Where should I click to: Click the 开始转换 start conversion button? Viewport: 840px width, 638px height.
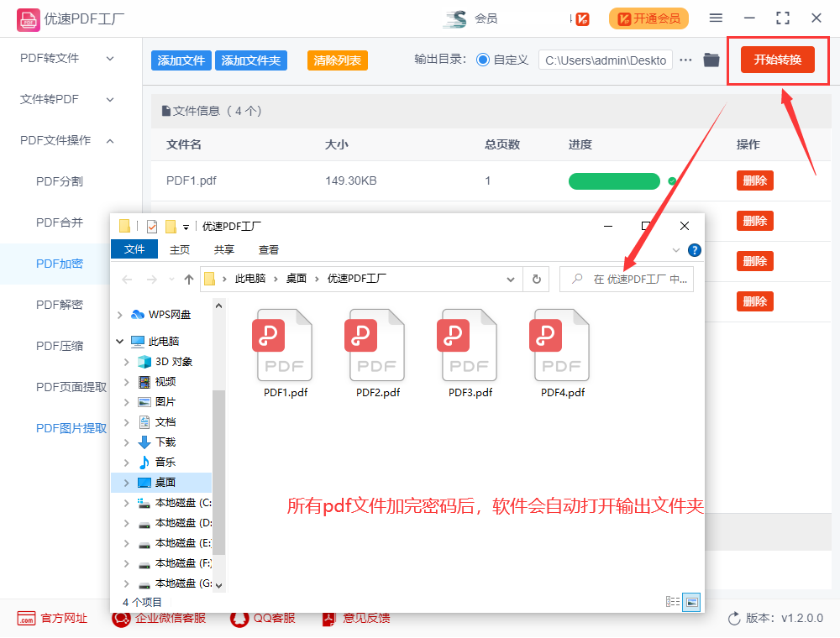tap(778, 60)
